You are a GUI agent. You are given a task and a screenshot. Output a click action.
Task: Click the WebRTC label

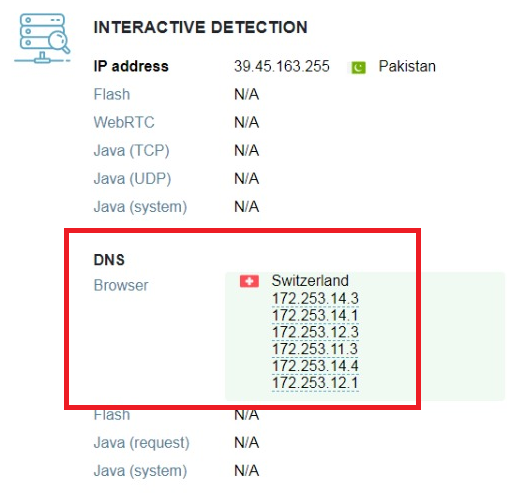click(124, 122)
